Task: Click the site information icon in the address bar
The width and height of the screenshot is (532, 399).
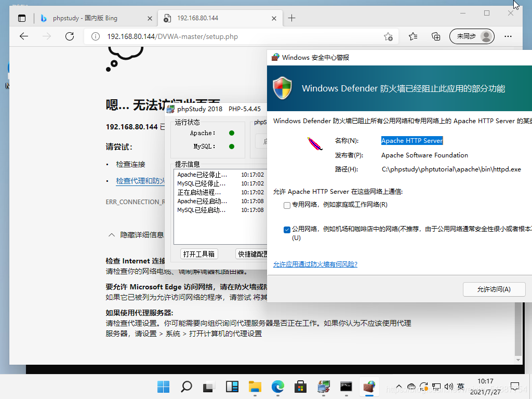Action: pyautogui.click(x=96, y=36)
